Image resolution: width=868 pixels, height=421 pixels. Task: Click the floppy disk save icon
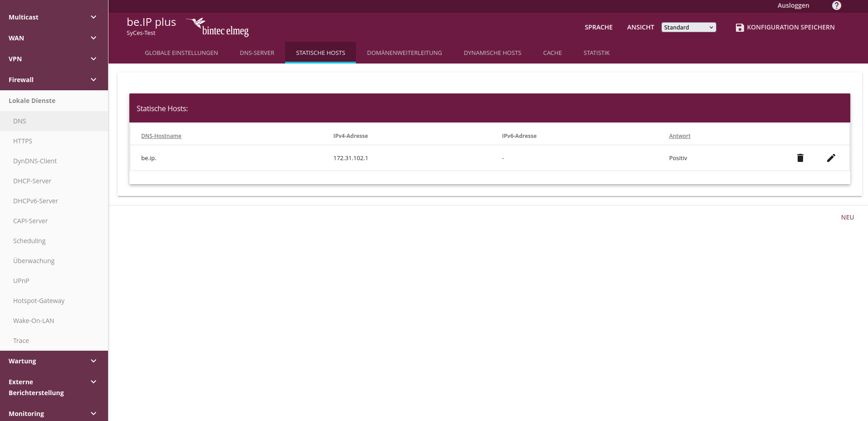[x=740, y=28]
